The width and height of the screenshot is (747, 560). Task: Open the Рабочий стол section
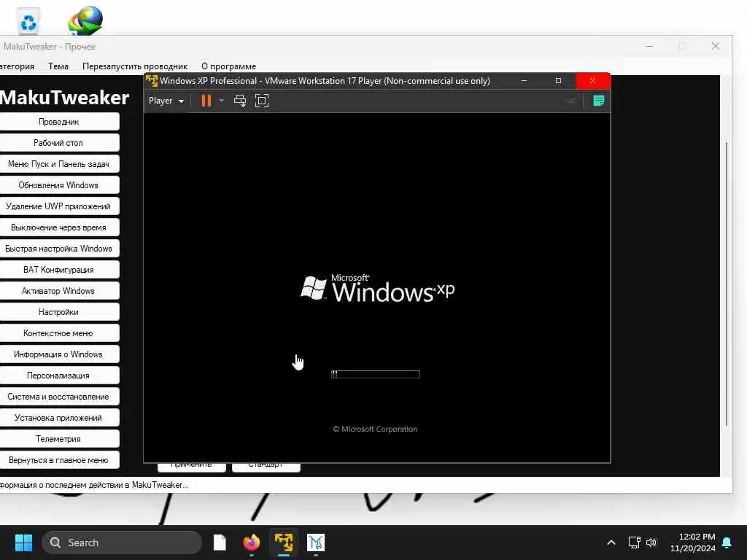click(x=59, y=142)
